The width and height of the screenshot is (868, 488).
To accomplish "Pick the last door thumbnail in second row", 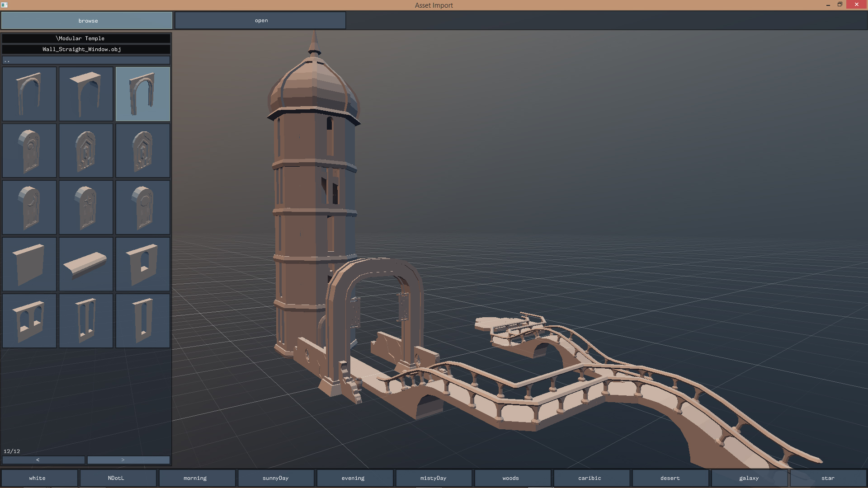I will pyautogui.click(x=143, y=150).
